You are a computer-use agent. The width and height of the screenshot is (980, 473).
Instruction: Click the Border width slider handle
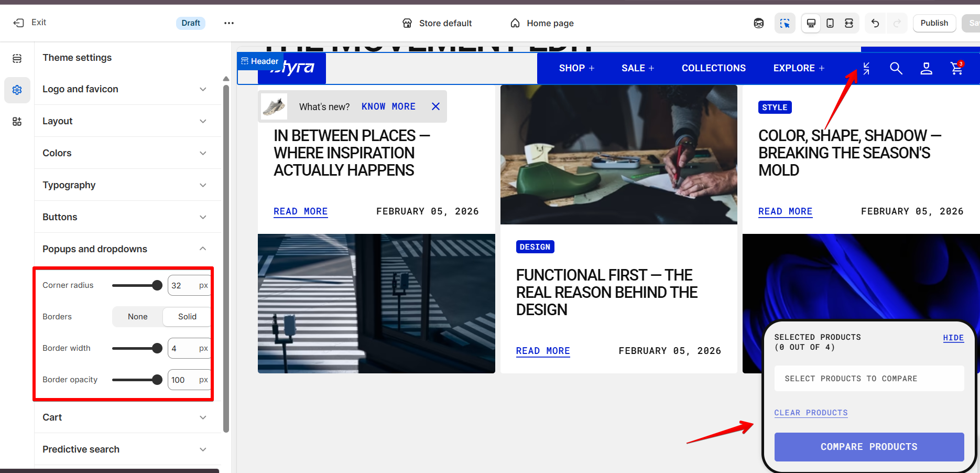[x=157, y=348]
